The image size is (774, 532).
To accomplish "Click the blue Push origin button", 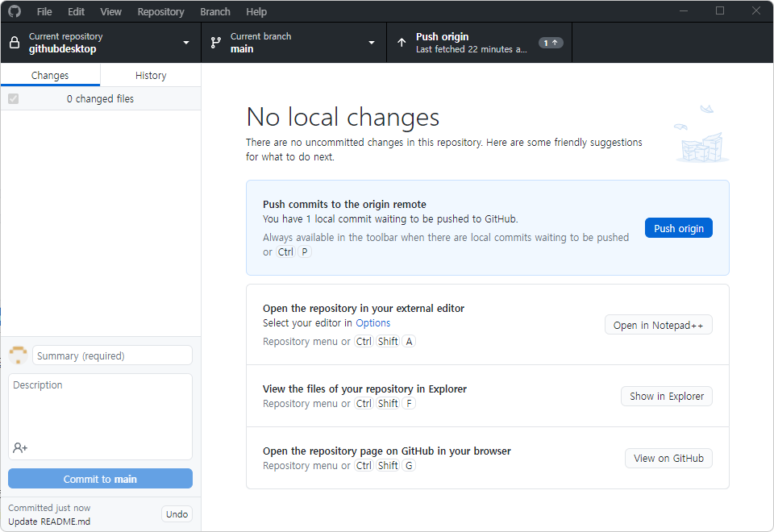I will click(678, 227).
